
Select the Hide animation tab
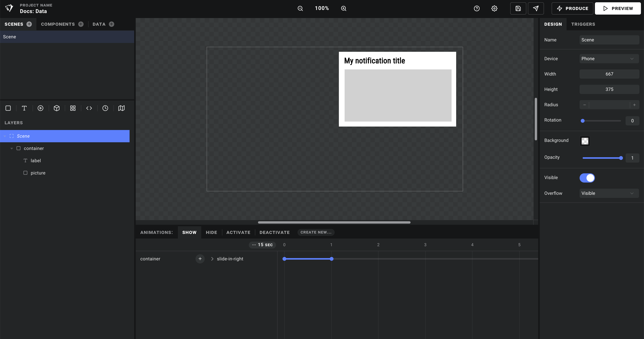(211, 232)
